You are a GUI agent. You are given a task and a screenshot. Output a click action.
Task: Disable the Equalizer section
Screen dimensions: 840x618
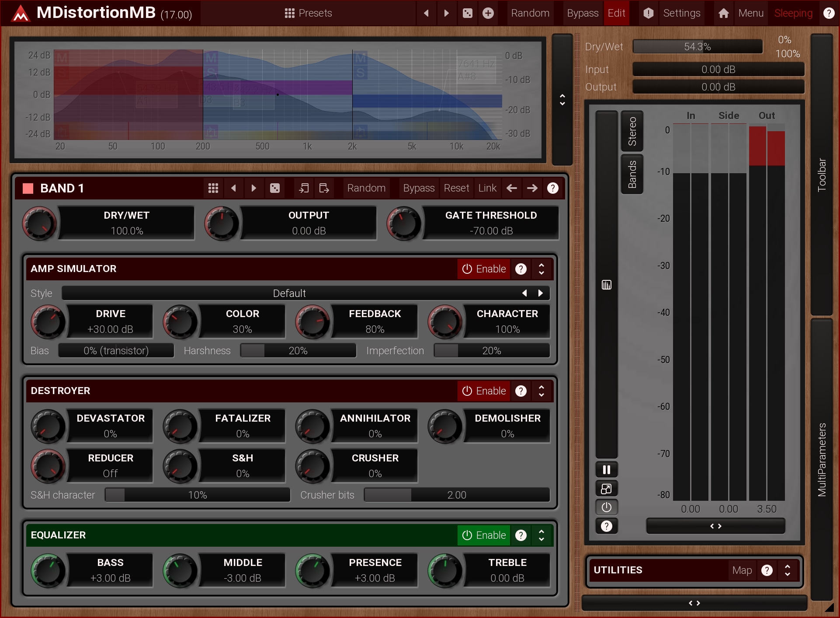coord(484,535)
